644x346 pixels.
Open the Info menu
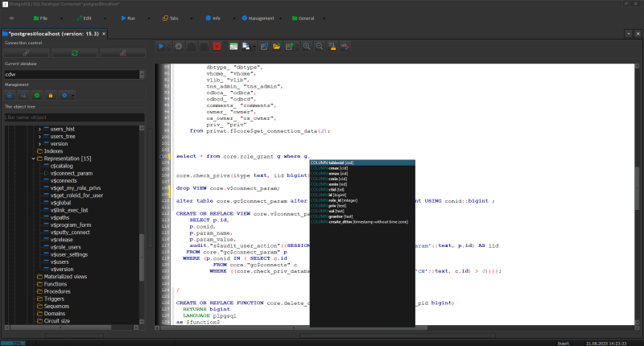coord(213,18)
